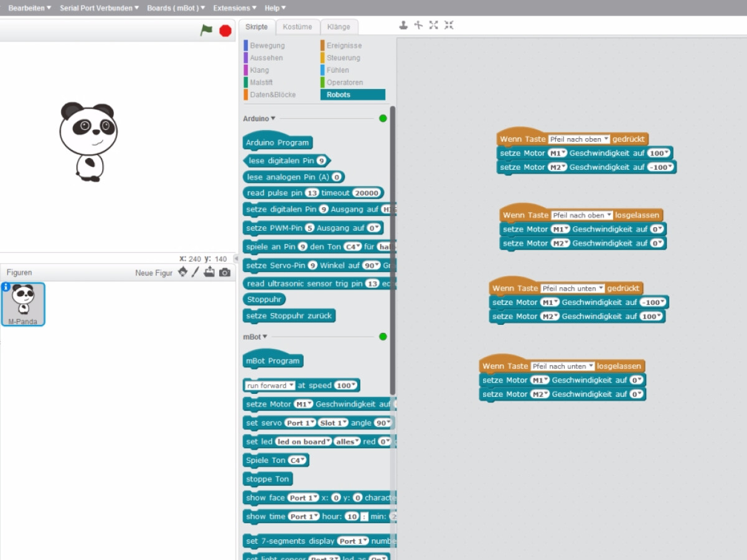Click the blocks palette vertical scrollbar

[x=392, y=249]
